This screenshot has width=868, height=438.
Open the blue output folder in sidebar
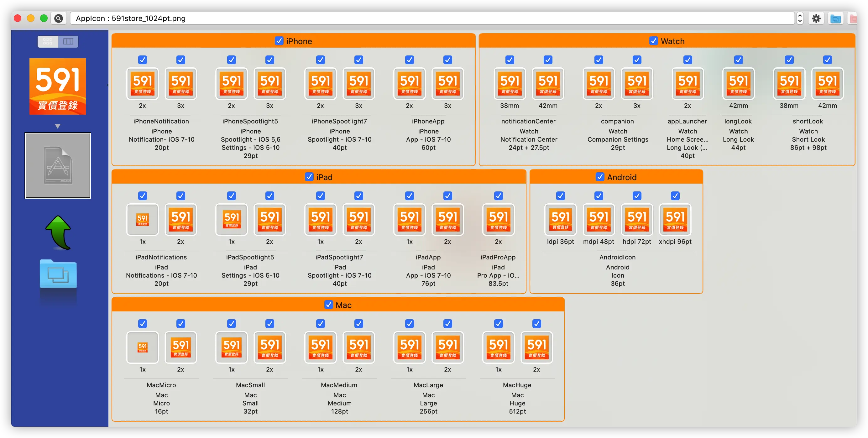coord(58,274)
